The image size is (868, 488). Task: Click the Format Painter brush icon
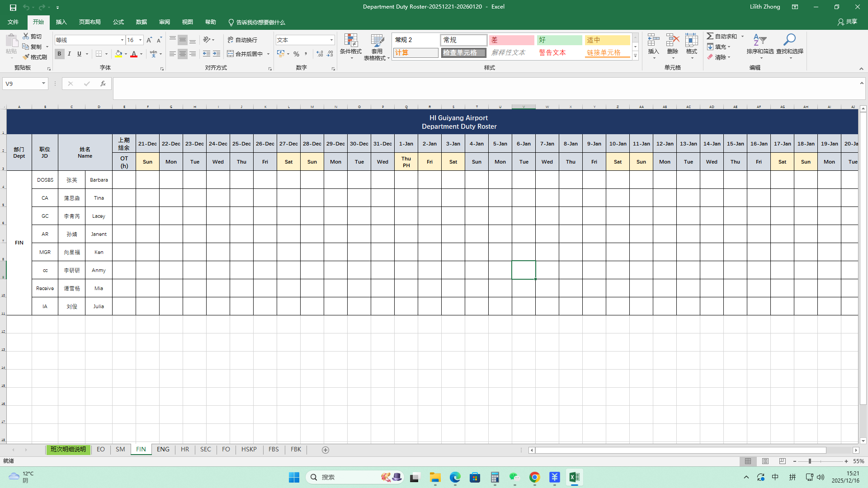pyautogui.click(x=27, y=57)
